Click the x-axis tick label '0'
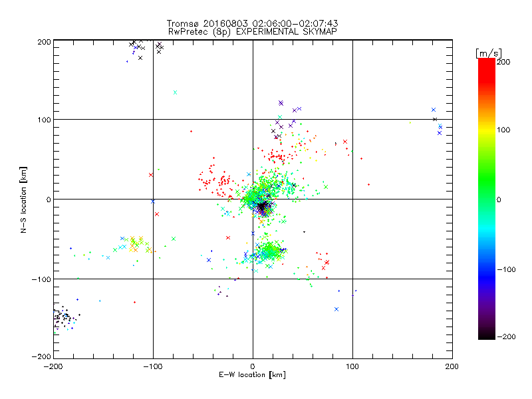532x399 pixels. [x=253, y=366]
